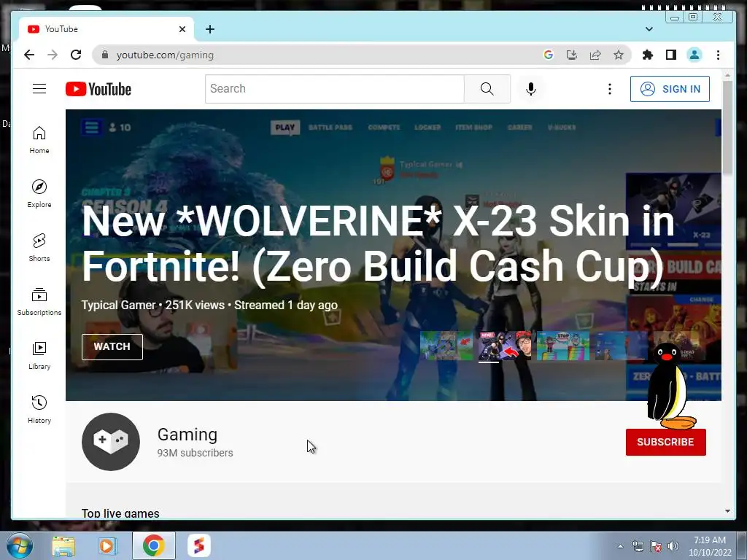Screen dimensions: 747x560
Task: Bookmark this tab with the star
Action: [x=619, y=55]
